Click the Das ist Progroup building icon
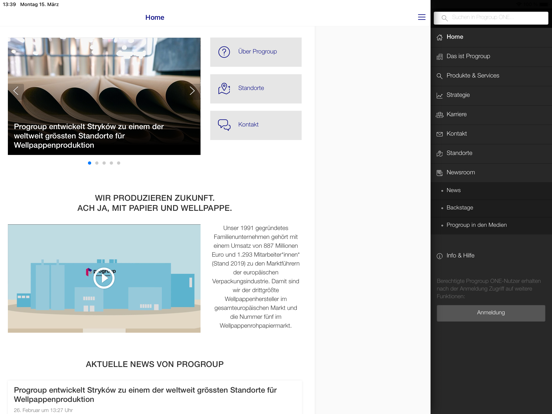 pyautogui.click(x=439, y=57)
